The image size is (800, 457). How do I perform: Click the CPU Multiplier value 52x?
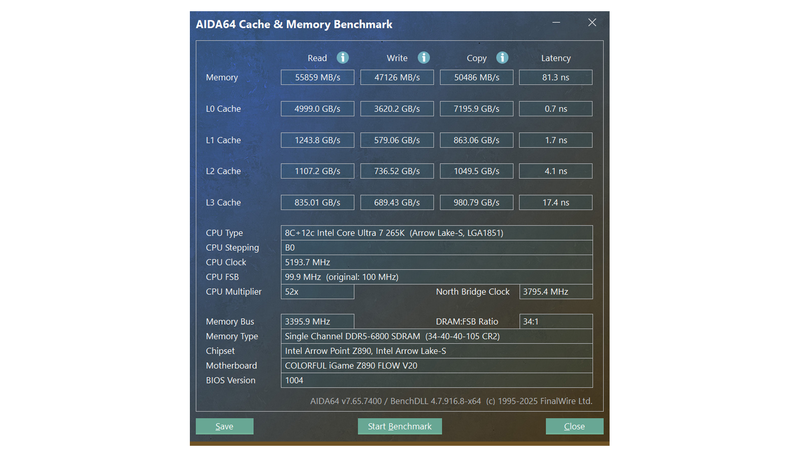(317, 292)
